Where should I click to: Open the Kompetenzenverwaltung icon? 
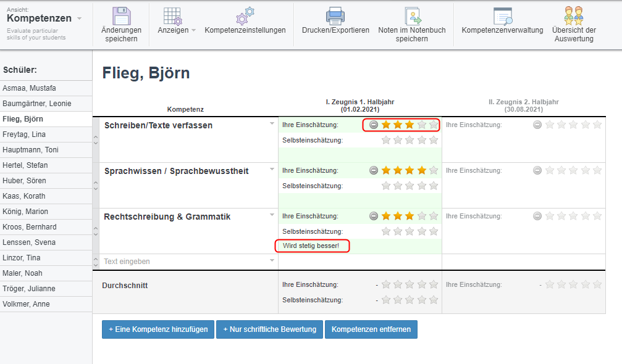point(503,16)
